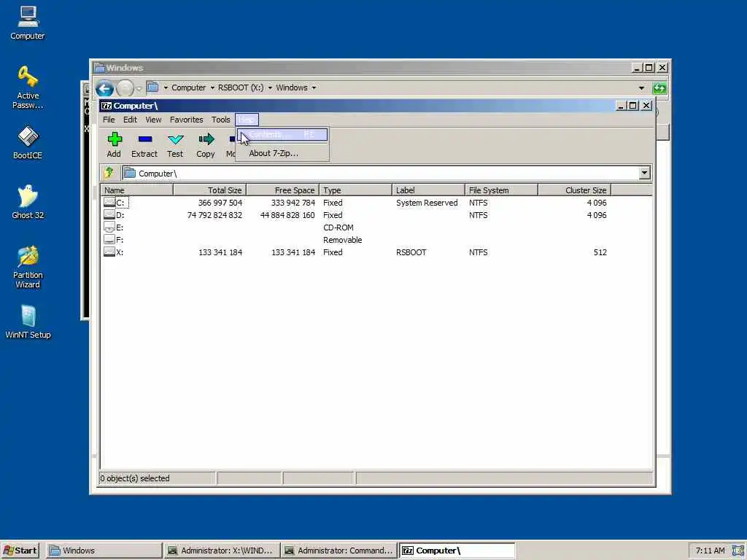This screenshot has height=560, width=747.
Task: Click the 7-Zip title bar icon
Action: point(107,106)
